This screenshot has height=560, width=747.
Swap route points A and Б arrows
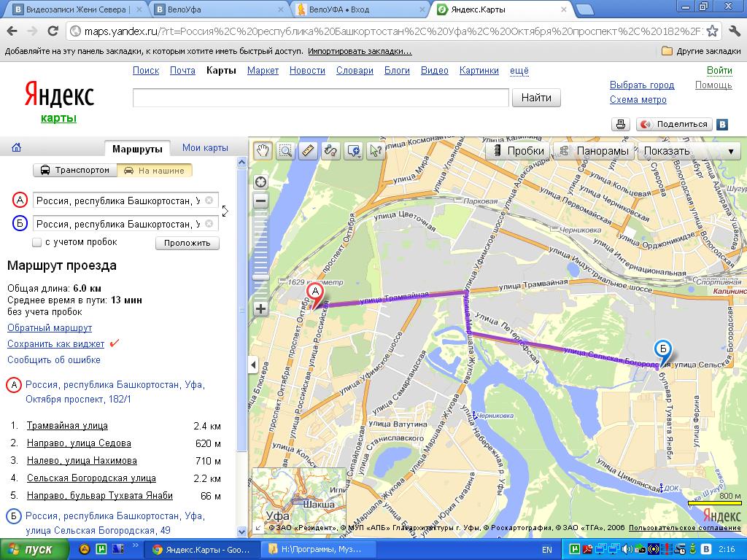tap(225, 211)
